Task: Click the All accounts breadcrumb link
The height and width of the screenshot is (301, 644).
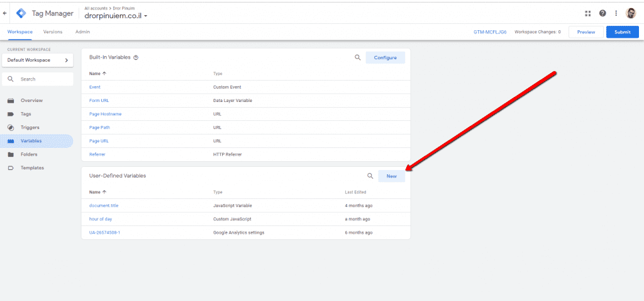Action: [95, 8]
